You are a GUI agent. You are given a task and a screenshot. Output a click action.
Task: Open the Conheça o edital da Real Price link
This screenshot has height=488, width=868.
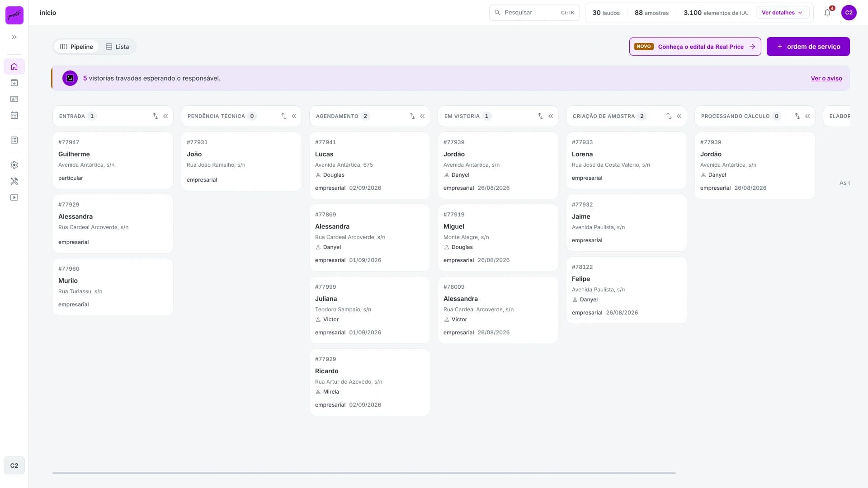click(695, 47)
